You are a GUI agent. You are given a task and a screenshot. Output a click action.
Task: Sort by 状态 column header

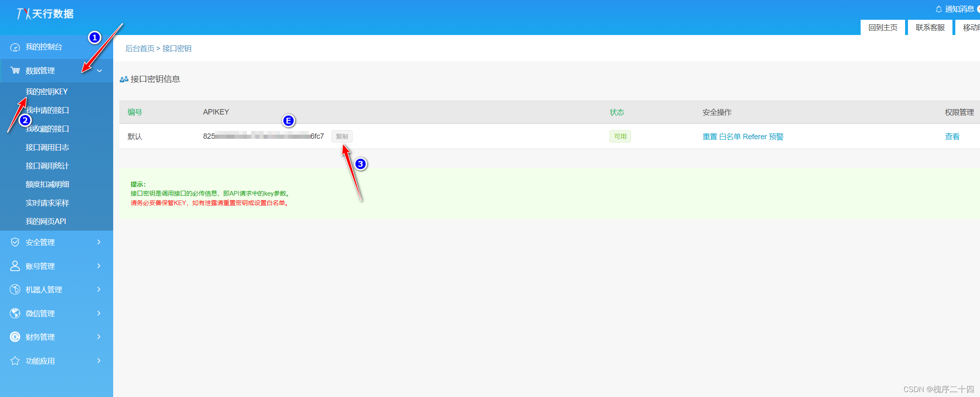pos(617,112)
